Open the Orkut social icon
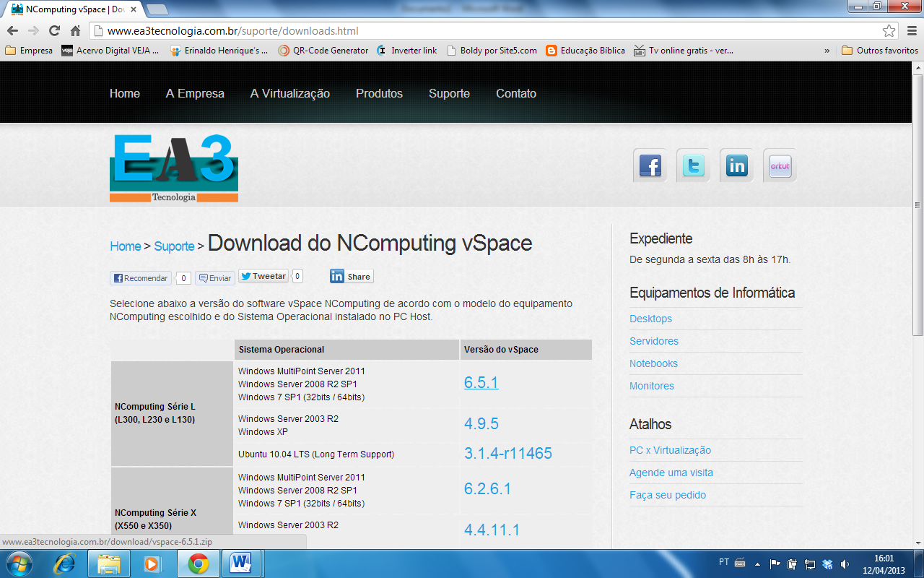This screenshot has width=924, height=578. pyautogui.click(x=780, y=166)
